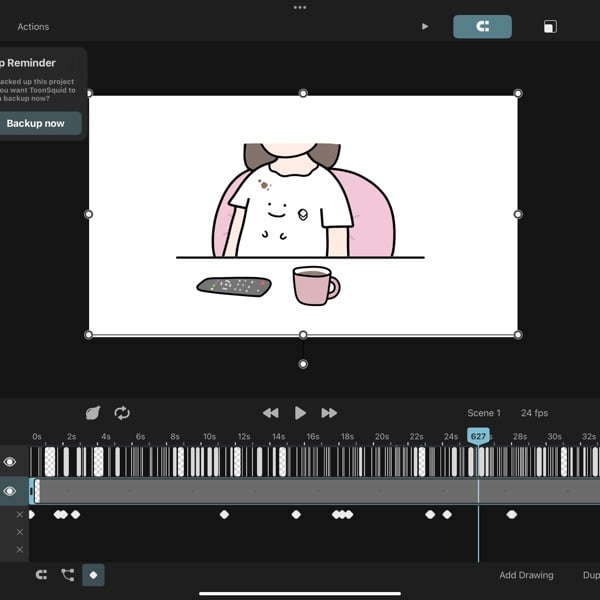Tap the top bar play preview icon
Screen dimensions: 600x600
[x=425, y=27]
